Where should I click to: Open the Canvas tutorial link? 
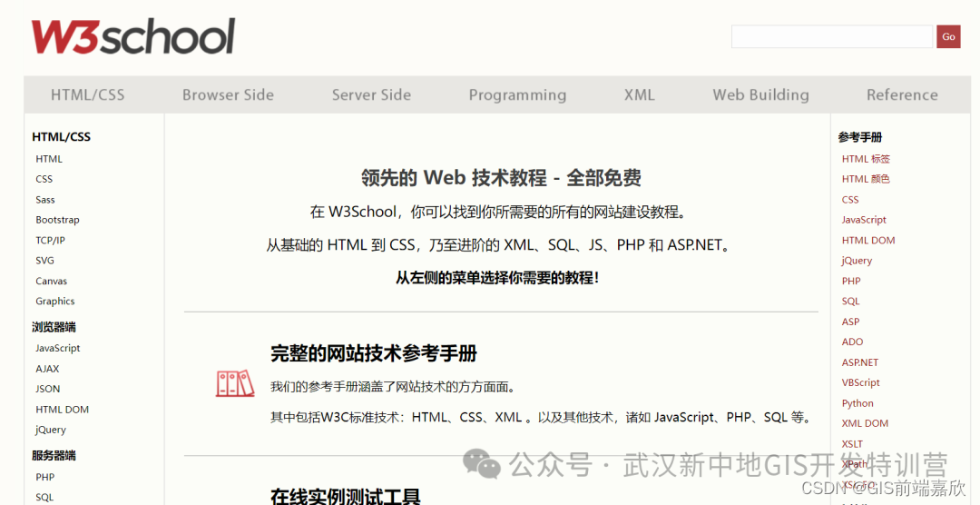point(51,281)
